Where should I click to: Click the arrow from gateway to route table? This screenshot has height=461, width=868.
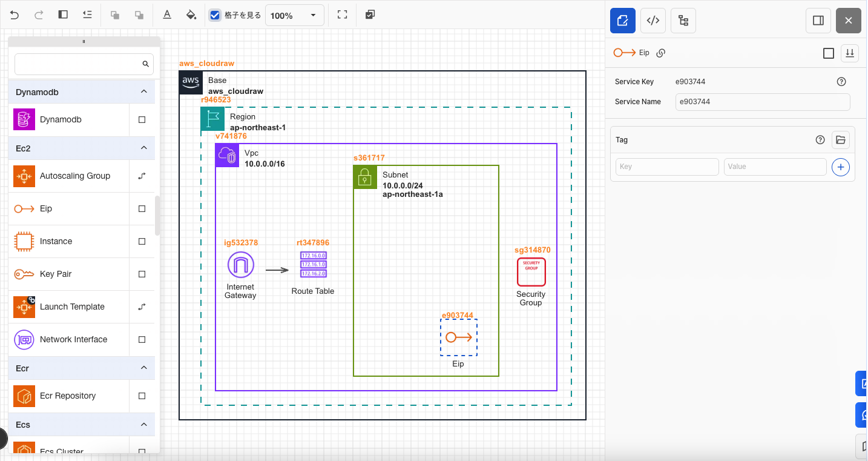point(277,270)
